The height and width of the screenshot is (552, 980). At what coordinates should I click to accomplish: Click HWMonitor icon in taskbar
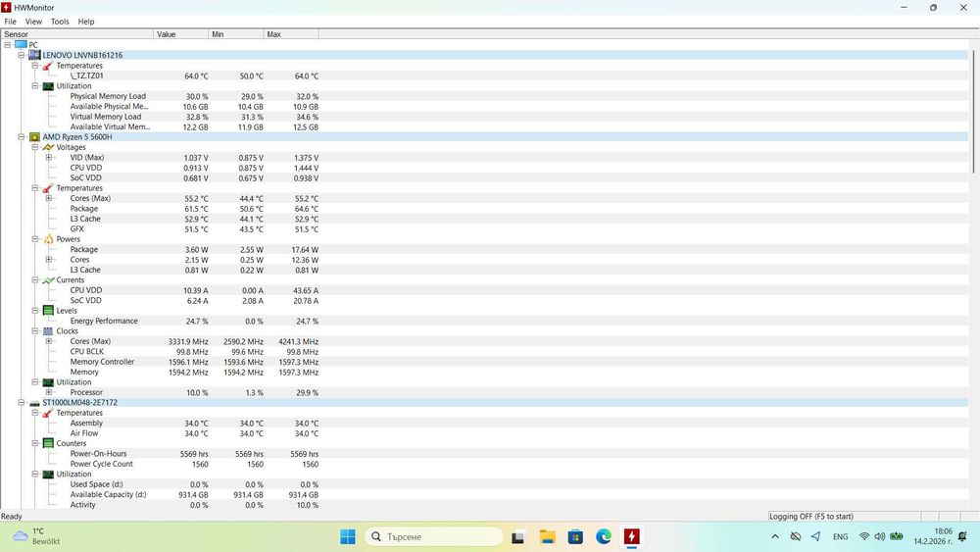[632, 536]
